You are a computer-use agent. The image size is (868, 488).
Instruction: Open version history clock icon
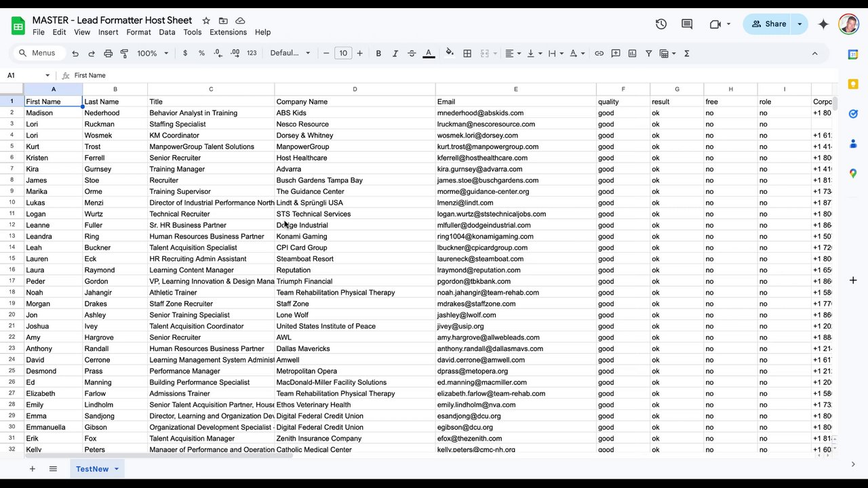coord(661,24)
